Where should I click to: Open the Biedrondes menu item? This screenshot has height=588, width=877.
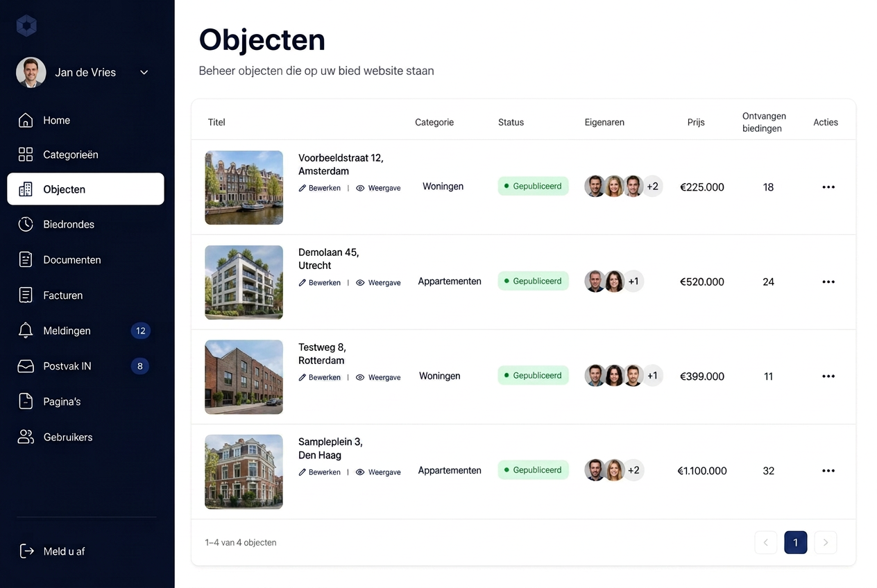coord(85,224)
